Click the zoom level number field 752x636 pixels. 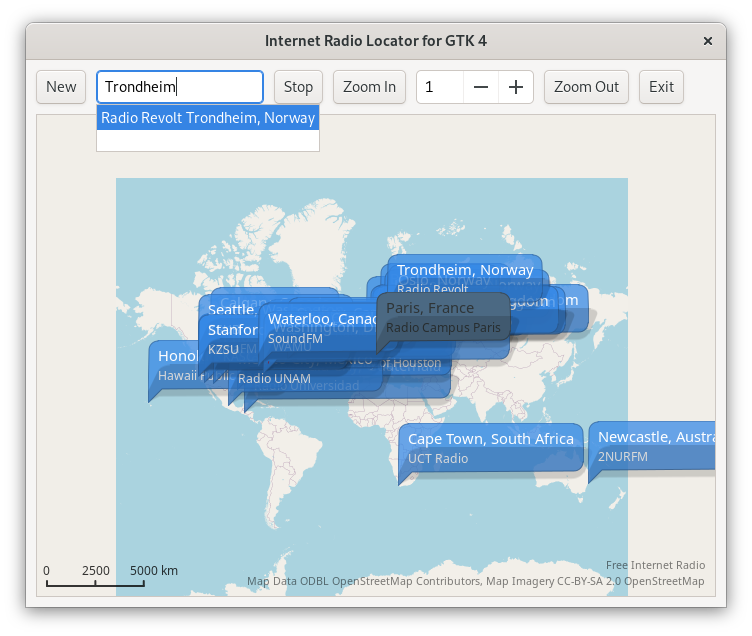440,87
